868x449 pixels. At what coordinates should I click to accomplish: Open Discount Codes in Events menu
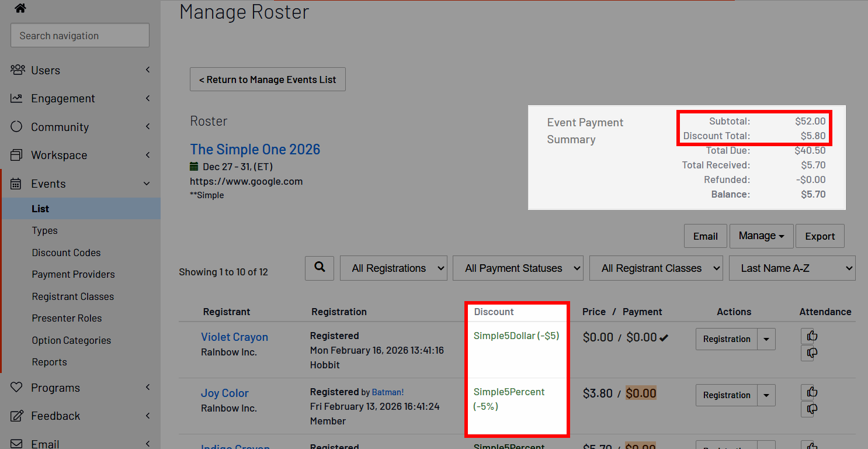(66, 253)
